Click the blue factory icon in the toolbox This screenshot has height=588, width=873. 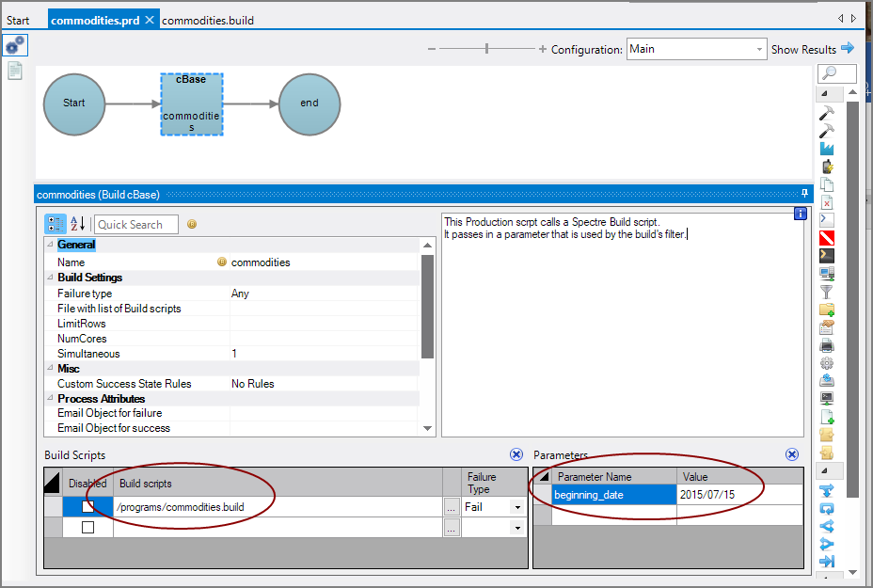click(827, 149)
